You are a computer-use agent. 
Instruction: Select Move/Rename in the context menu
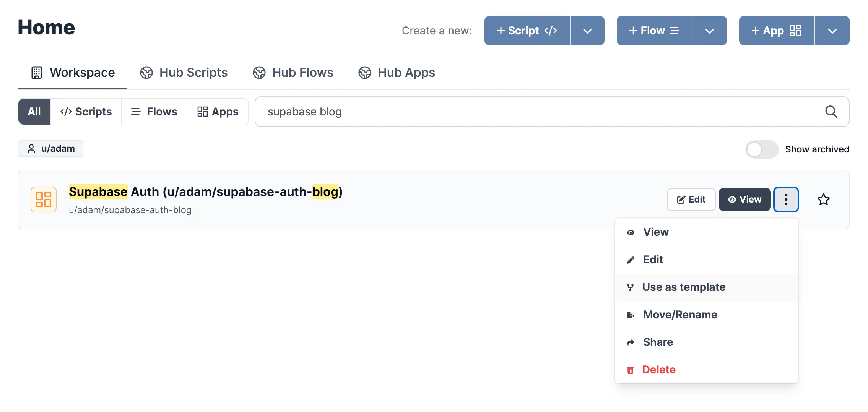click(679, 315)
